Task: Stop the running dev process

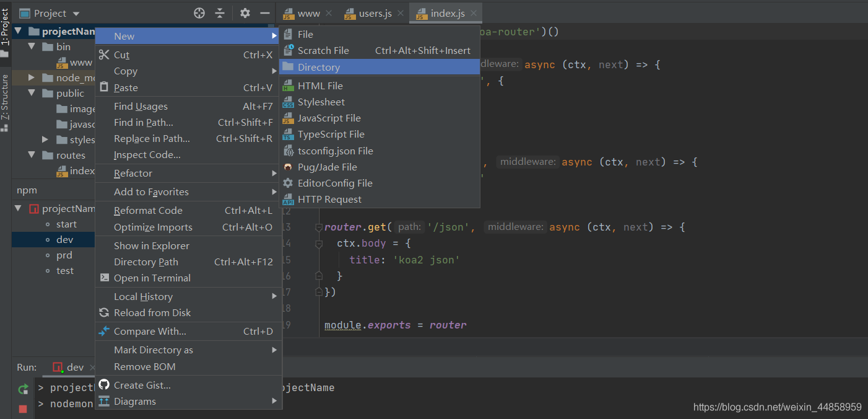Action: tap(22, 408)
